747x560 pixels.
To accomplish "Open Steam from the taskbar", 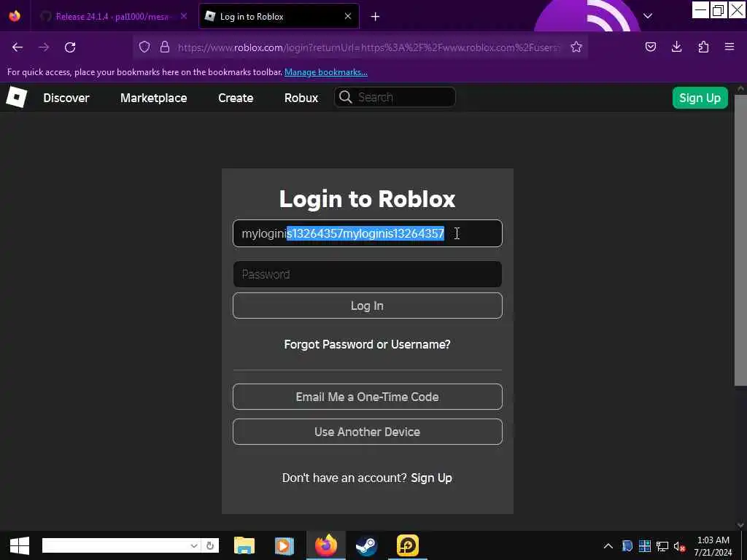I will coord(366,545).
